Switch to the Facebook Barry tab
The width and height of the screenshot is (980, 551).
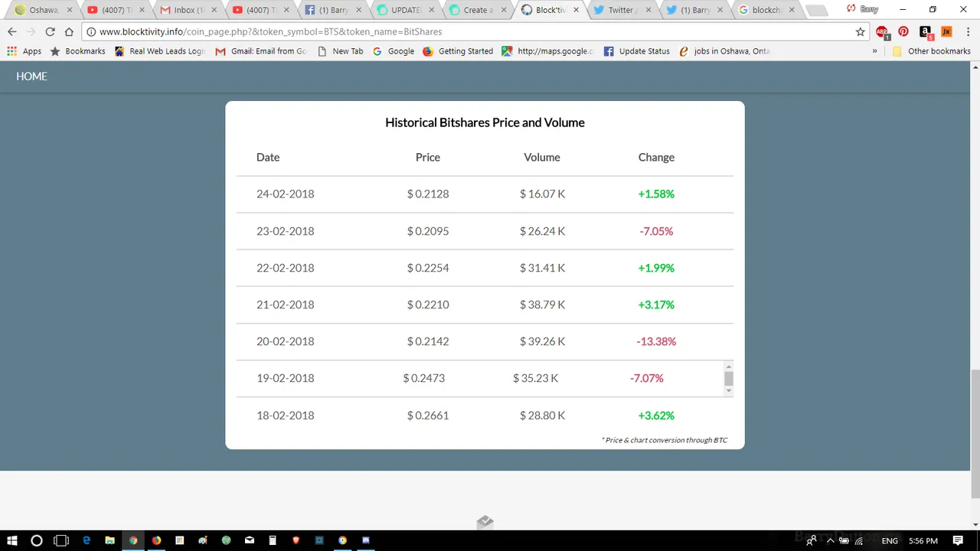(332, 10)
